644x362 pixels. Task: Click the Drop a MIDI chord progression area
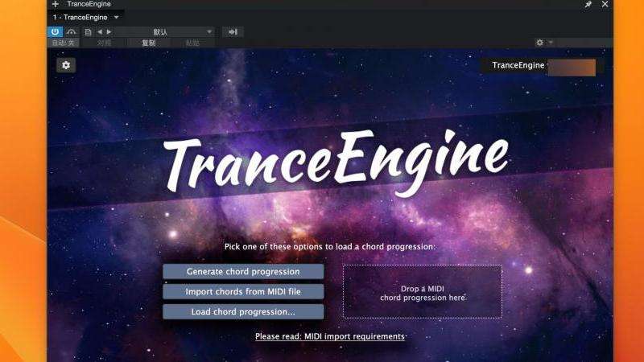pos(423,291)
